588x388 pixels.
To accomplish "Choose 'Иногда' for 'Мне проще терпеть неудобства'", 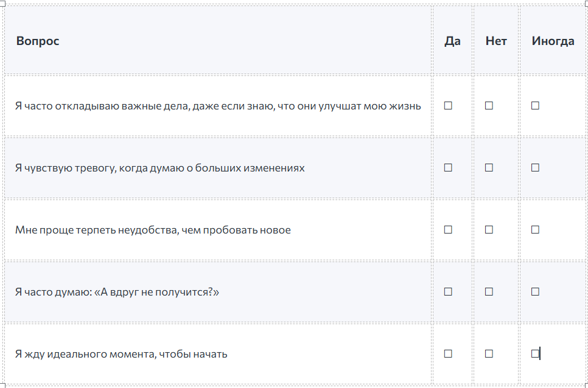I will (535, 230).
